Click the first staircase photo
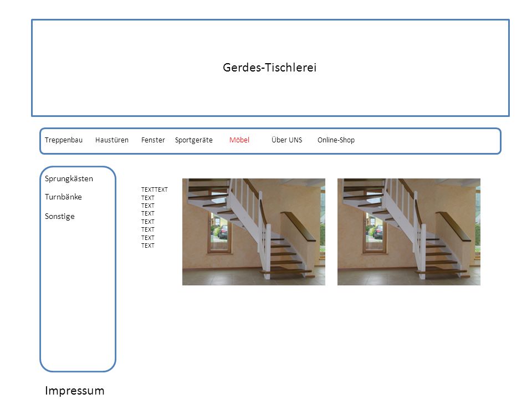The image size is (532, 399). coord(254,232)
